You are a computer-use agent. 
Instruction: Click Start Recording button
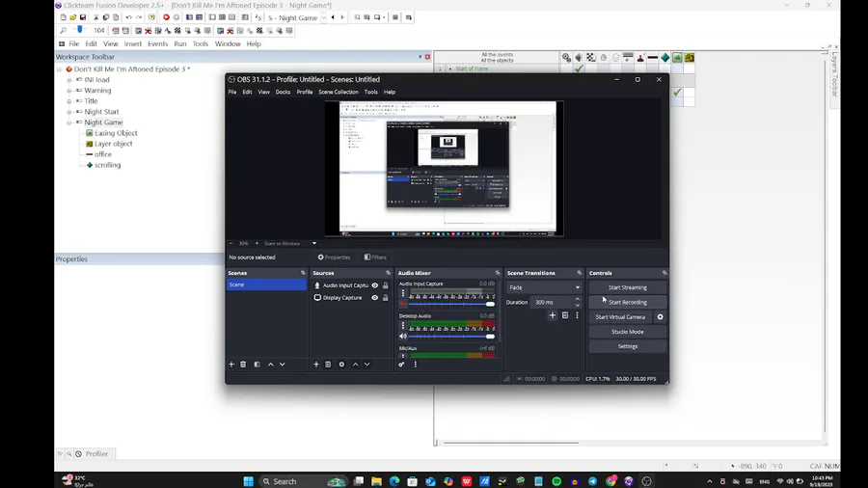pos(627,302)
